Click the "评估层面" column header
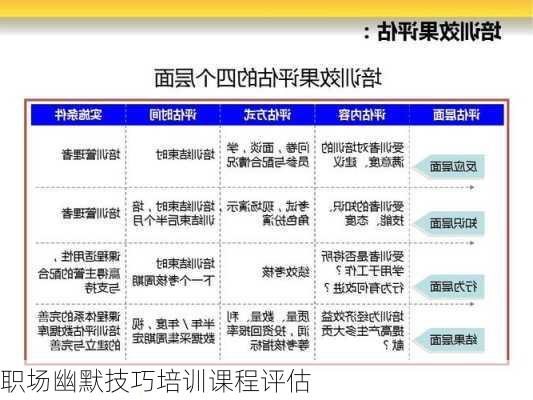533x400 pixels. [x=457, y=115]
